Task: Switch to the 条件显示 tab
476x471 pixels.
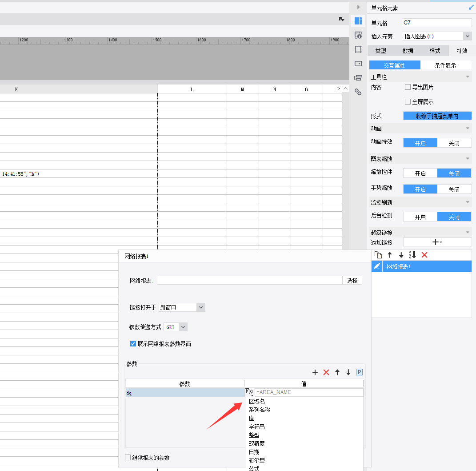Action: [x=445, y=65]
